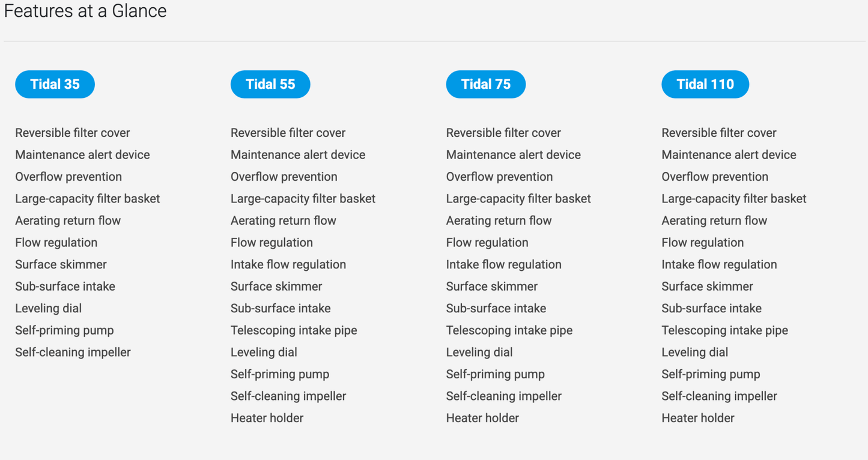Select Aerating return flow under Tidal 110
The height and width of the screenshot is (460, 868).
coord(714,220)
